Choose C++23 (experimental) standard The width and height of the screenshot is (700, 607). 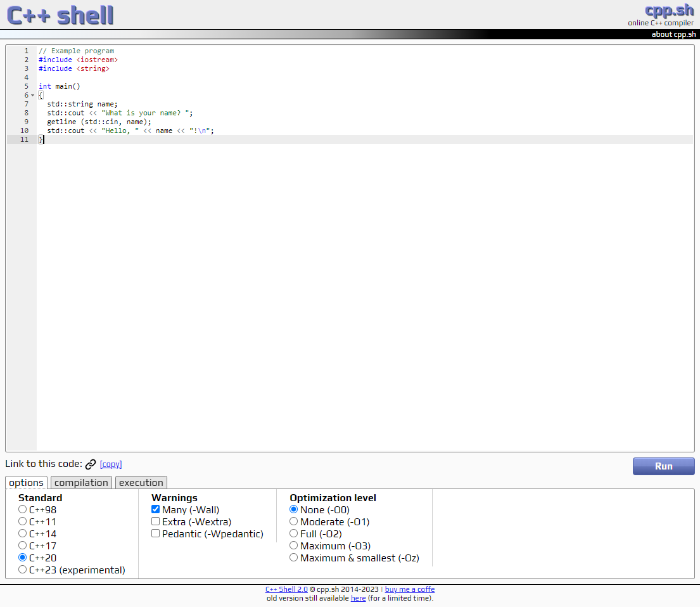[23, 570]
